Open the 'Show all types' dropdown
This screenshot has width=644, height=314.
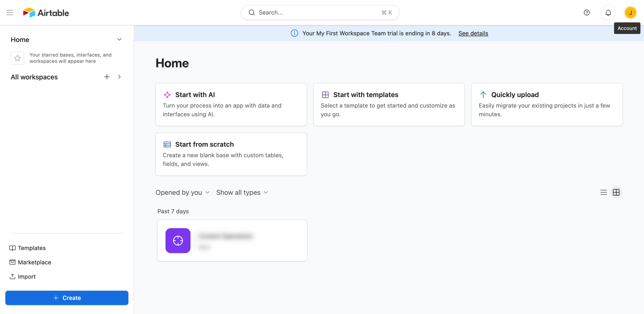click(242, 192)
